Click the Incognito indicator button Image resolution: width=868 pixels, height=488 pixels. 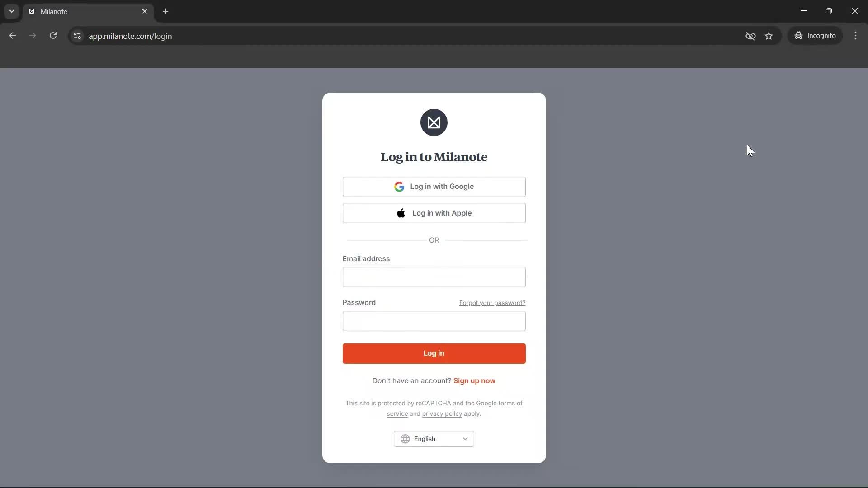[815, 36]
